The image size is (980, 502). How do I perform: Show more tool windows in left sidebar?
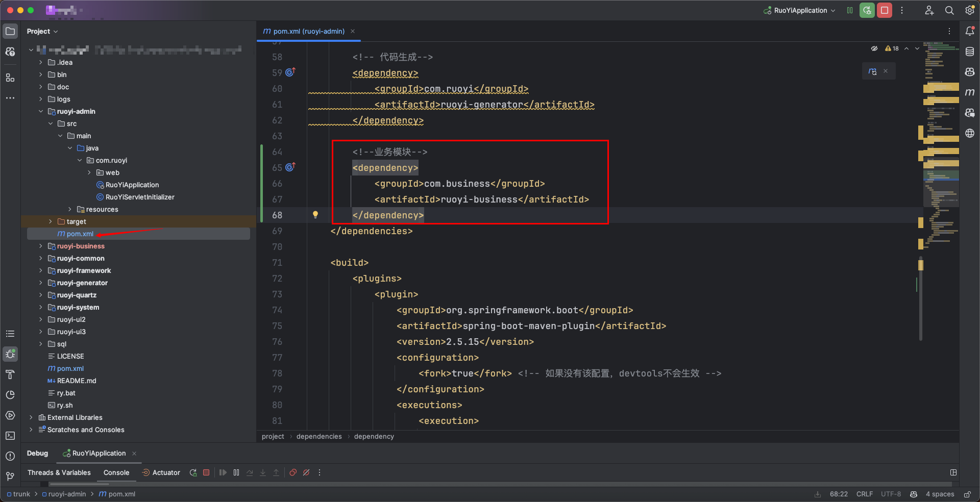click(10, 98)
